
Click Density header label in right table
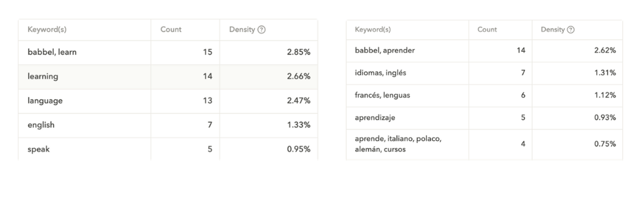coord(552,30)
